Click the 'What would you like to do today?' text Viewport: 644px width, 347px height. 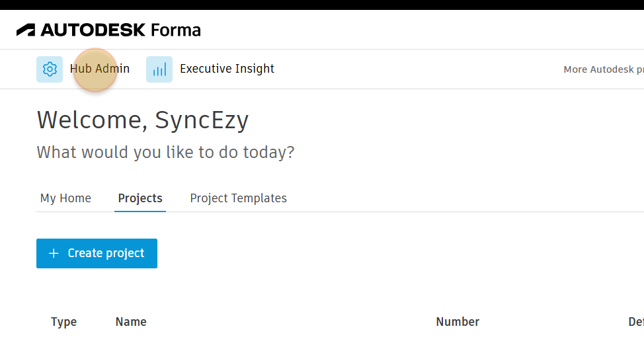[165, 153]
